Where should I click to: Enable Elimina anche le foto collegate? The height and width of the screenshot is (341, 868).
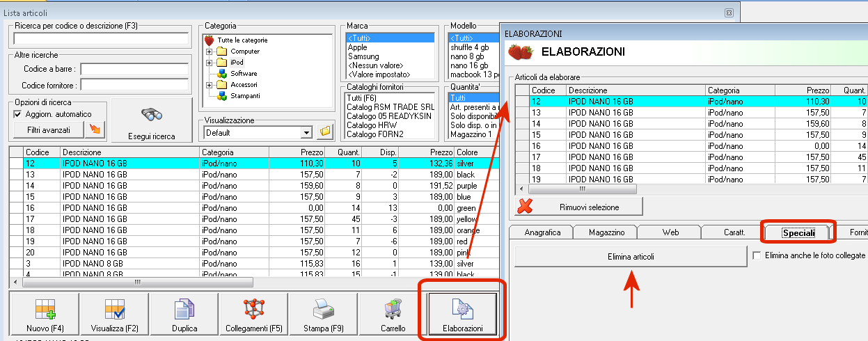tap(757, 255)
